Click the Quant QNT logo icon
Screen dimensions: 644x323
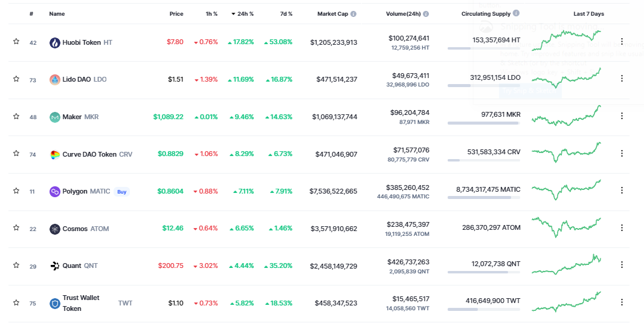[55, 266]
